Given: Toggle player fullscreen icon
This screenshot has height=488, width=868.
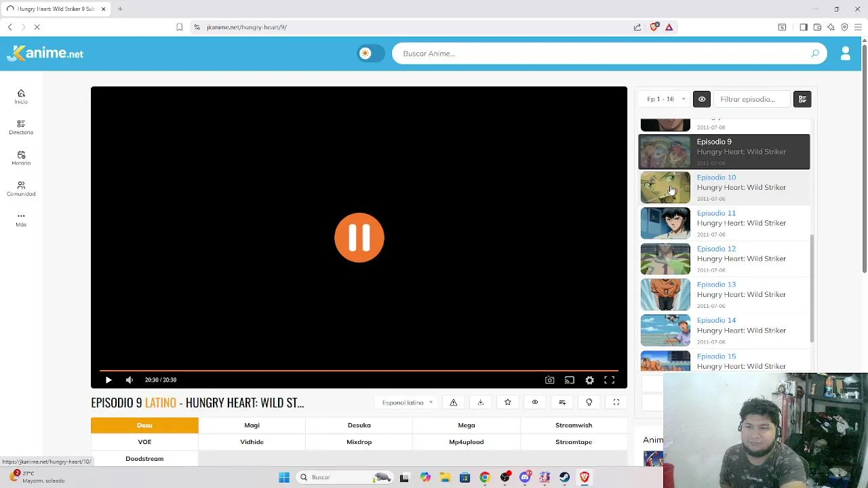Looking at the screenshot, I should click(x=610, y=380).
